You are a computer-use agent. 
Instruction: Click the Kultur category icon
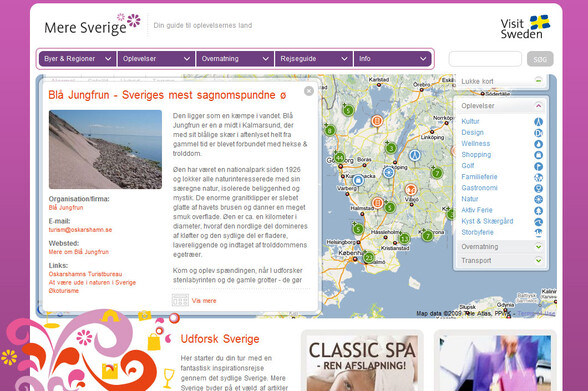click(x=538, y=121)
